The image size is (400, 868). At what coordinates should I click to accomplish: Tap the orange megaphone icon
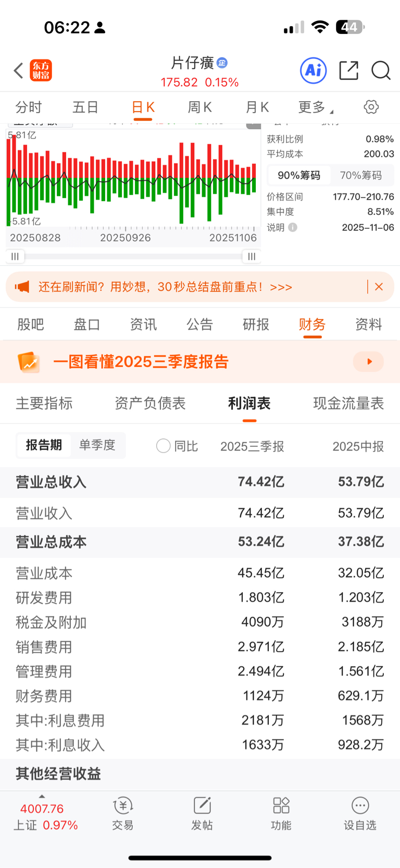[22, 287]
